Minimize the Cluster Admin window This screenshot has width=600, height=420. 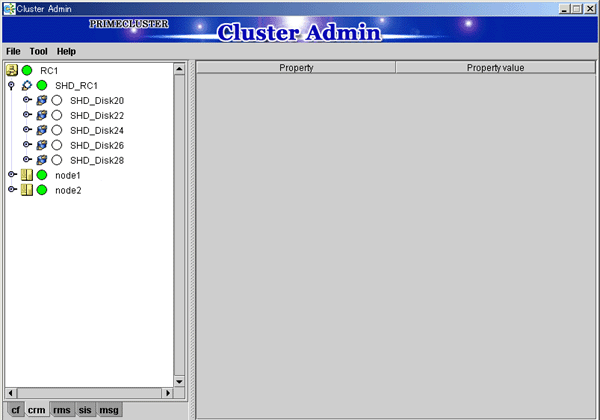(564, 9)
